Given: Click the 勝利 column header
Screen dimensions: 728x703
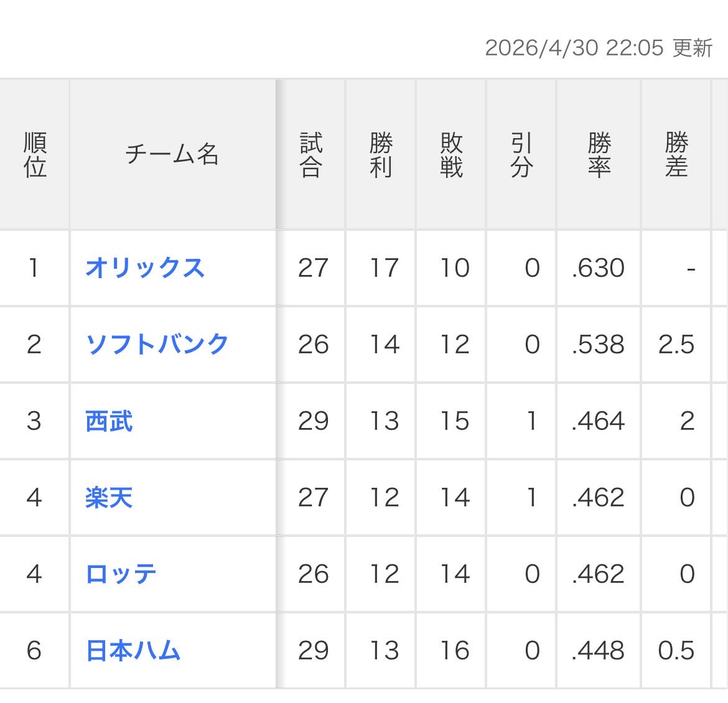Looking at the screenshot, I should click(381, 155).
